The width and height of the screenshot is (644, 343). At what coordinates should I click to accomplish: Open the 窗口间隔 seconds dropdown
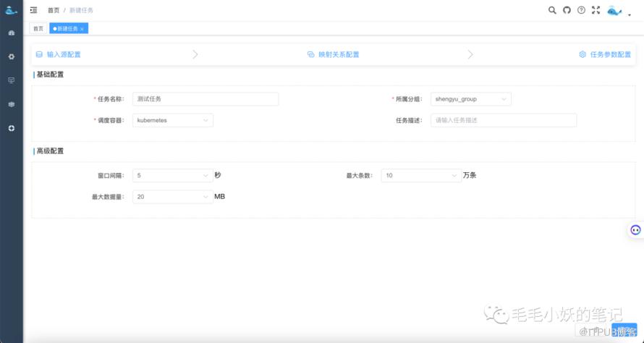pyautogui.click(x=172, y=175)
